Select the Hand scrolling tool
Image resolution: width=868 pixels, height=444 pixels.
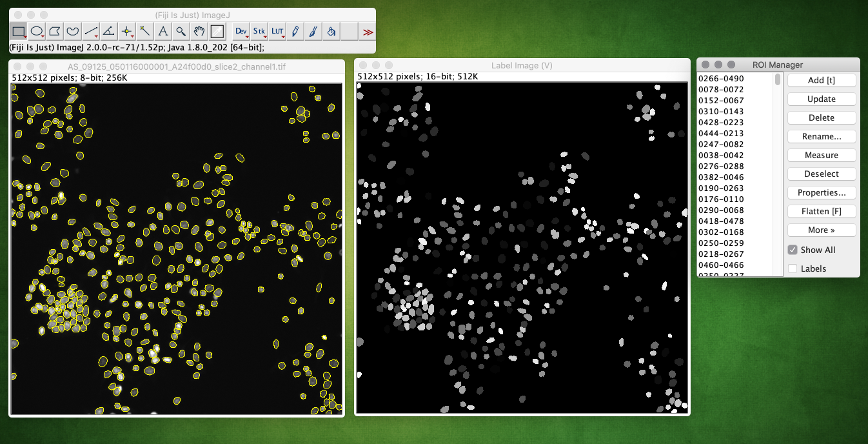coord(200,30)
